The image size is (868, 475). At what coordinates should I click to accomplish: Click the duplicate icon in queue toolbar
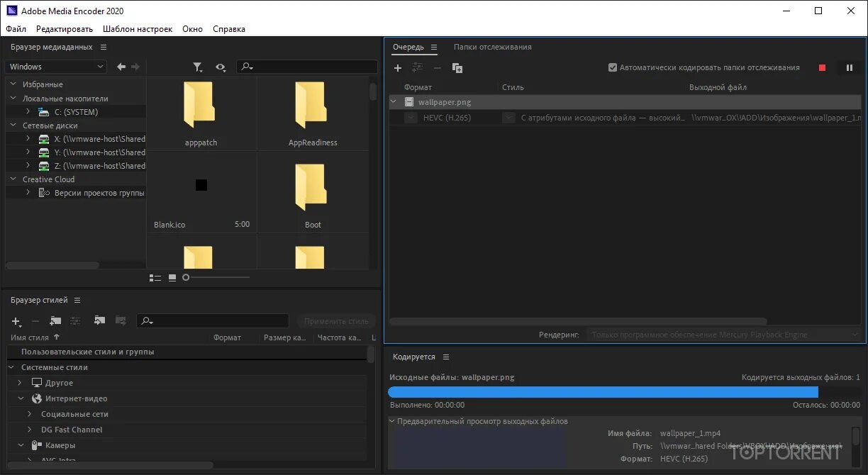pos(457,68)
